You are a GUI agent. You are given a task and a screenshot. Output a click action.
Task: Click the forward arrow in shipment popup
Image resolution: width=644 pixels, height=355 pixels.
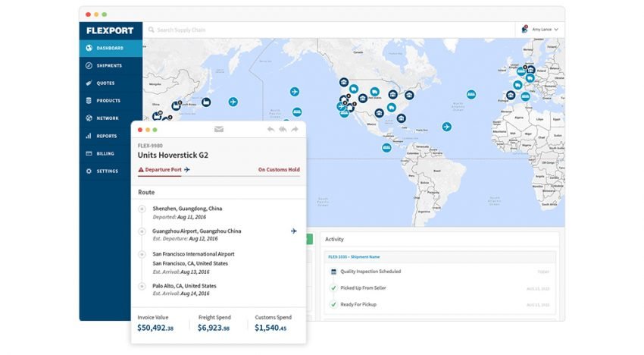295,129
